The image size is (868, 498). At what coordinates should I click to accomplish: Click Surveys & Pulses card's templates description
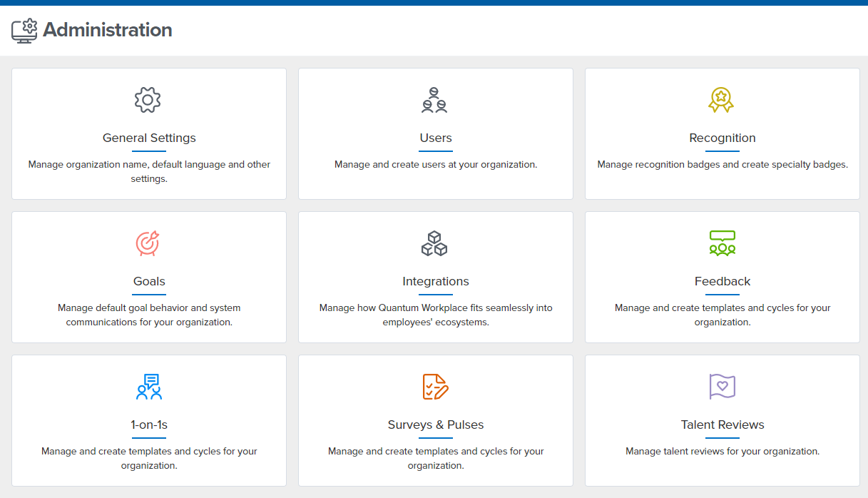point(436,458)
